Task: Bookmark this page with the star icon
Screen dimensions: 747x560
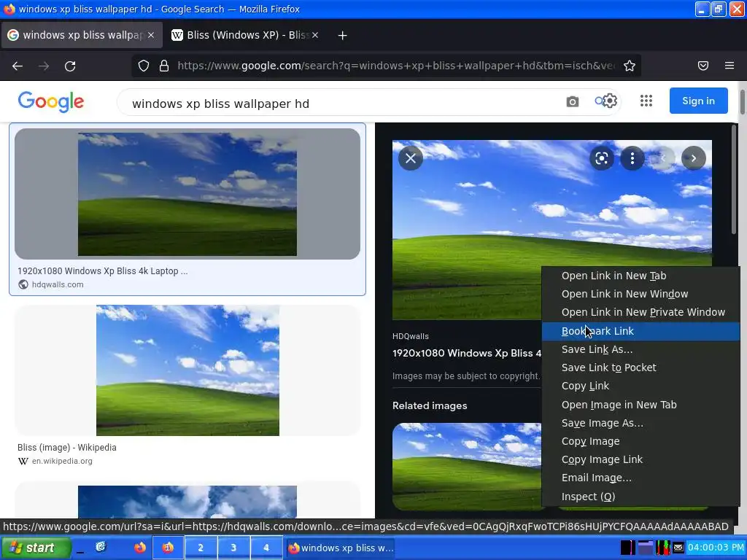Action: click(630, 66)
